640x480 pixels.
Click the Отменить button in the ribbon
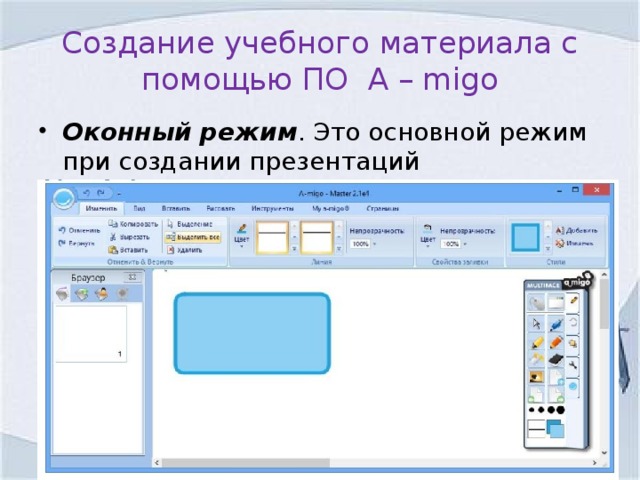click(x=79, y=231)
